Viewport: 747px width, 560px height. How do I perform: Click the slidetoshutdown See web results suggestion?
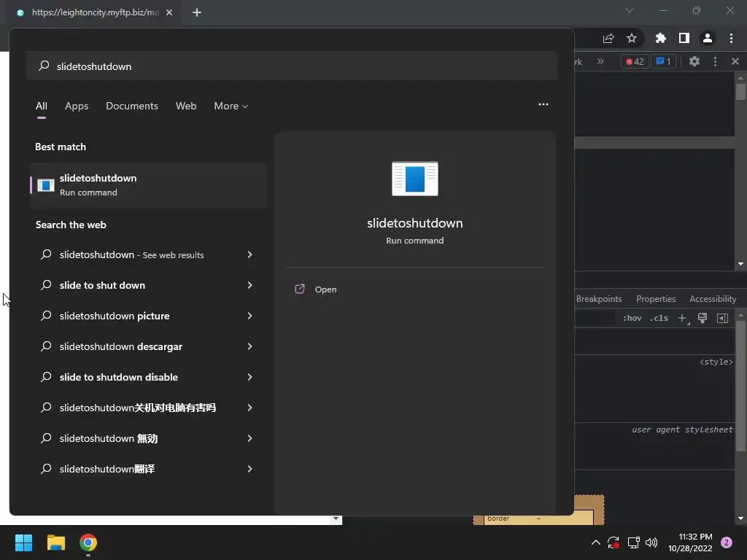[x=131, y=254]
